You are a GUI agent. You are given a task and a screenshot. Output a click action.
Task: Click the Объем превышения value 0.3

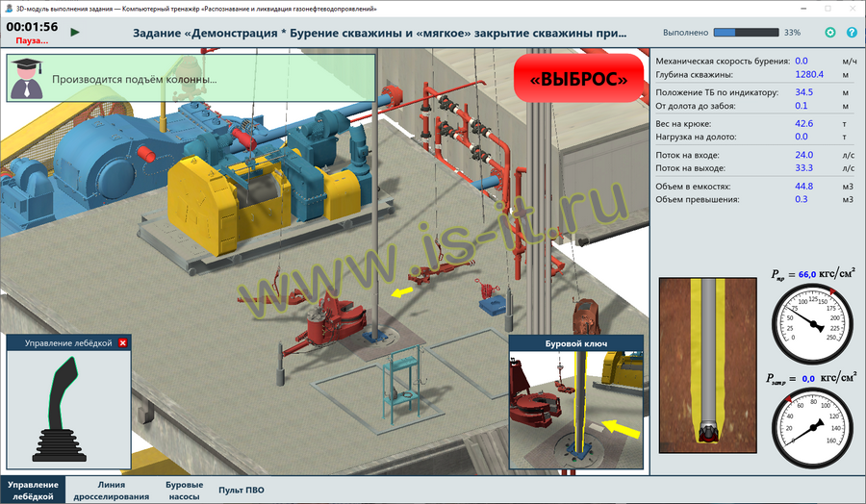click(801, 199)
